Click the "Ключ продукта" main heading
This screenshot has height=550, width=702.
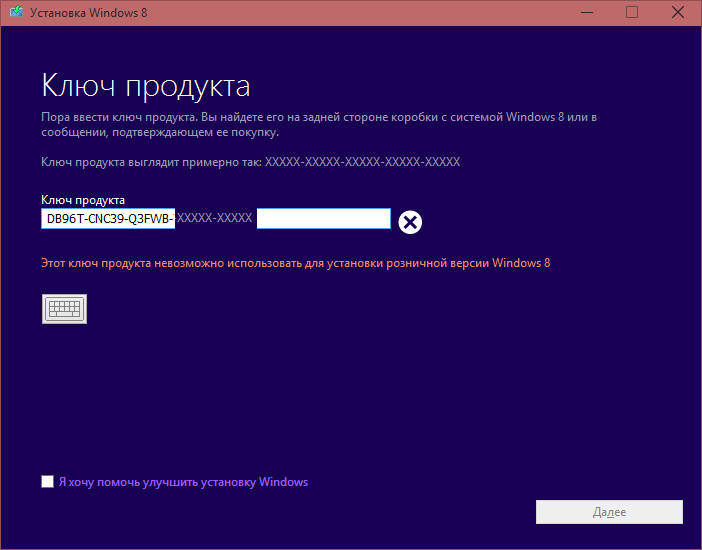pyautogui.click(x=146, y=85)
